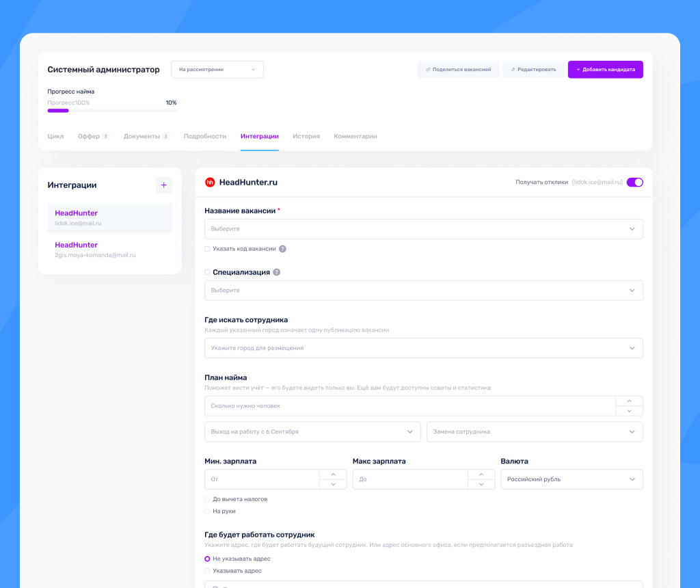Select До вычета налогов radio option
Viewport: 700px width, 588px height.
click(x=207, y=499)
